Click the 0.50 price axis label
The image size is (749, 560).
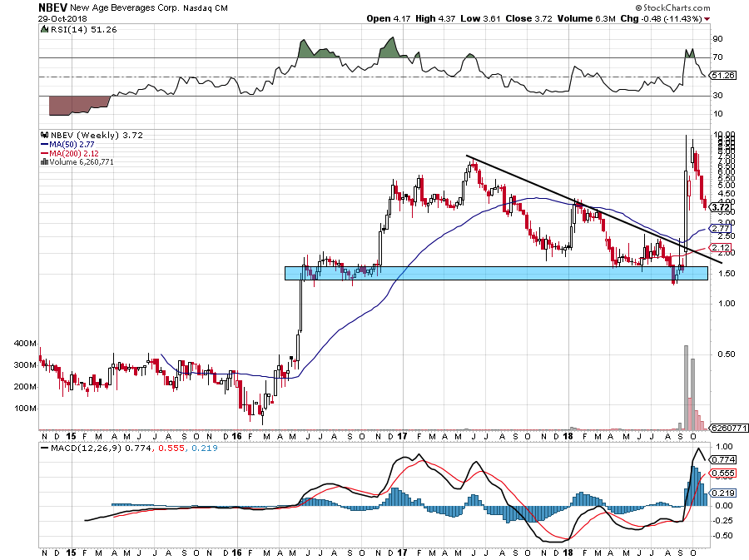727,354
